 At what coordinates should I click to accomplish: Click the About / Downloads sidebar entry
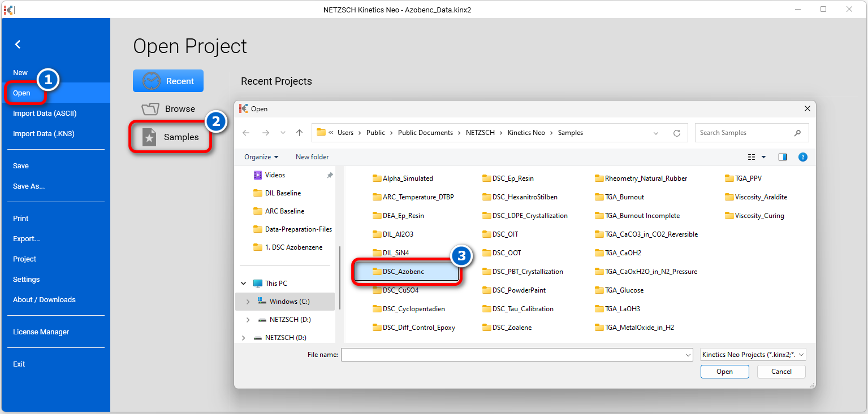[44, 299]
